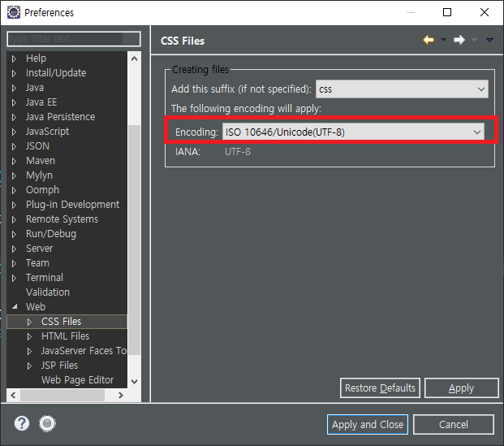The image size is (504, 446).
Task: Click the Apply and Close button
Action: (x=368, y=424)
